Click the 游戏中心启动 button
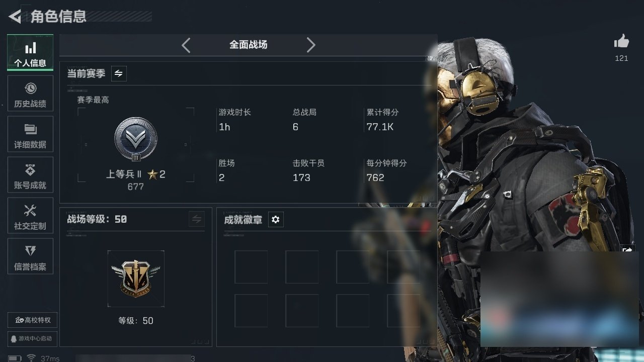 point(33,338)
